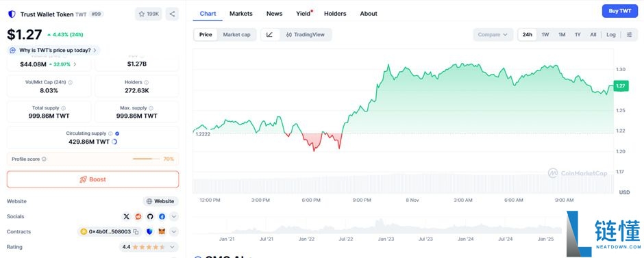Image resolution: width=644 pixels, height=258 pixels.
Task: Copy the contract address 0x4b0f...508003
Action: [136, 232]
